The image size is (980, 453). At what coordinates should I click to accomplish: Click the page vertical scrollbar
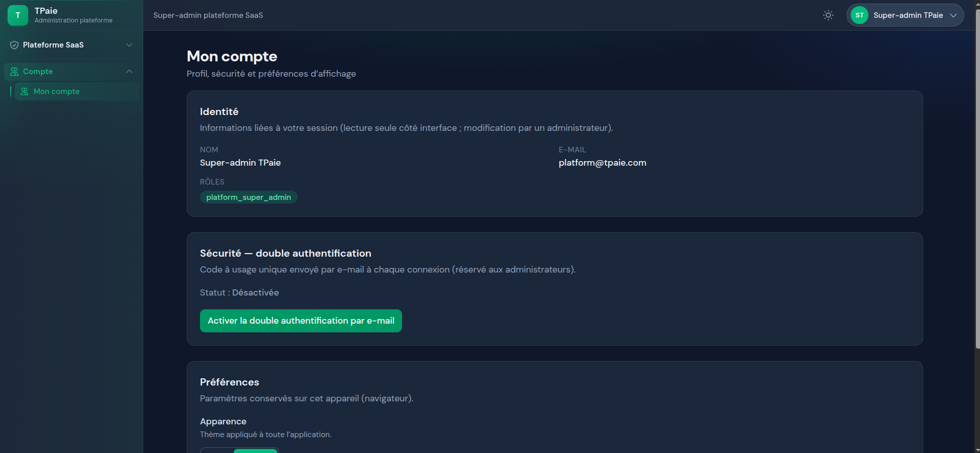coord(977,179)
